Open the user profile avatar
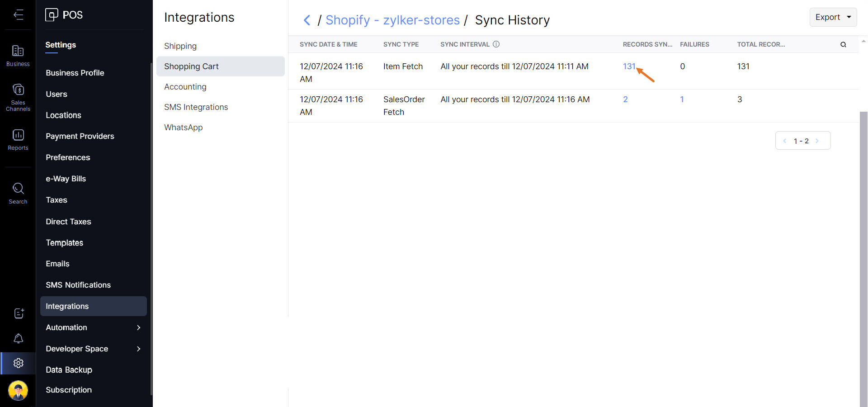This screenshot has height=407, width=868. (x=18, y=390)
